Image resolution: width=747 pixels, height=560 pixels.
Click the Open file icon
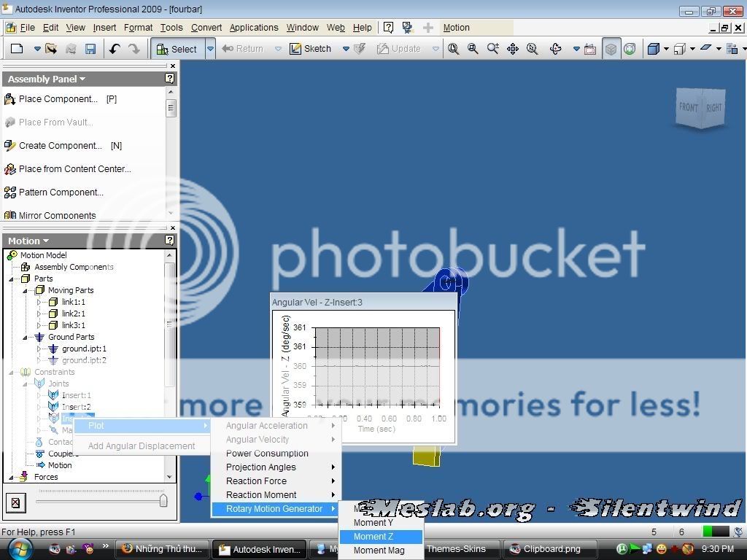click(x=51, y=49)
